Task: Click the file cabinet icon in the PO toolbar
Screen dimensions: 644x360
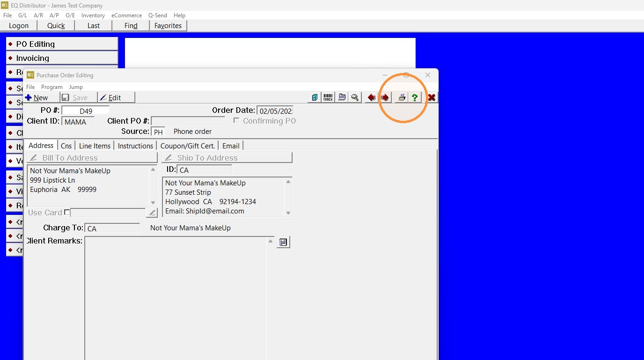Action: pyautogui.click(x=315, y=97)
